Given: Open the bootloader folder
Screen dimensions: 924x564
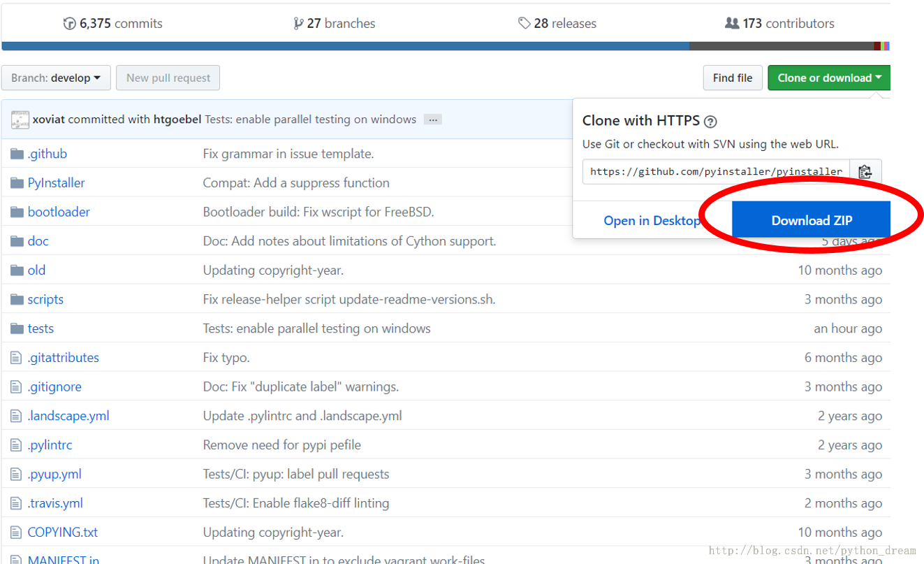Looking at the screenshot, I should tap(59, 212).
